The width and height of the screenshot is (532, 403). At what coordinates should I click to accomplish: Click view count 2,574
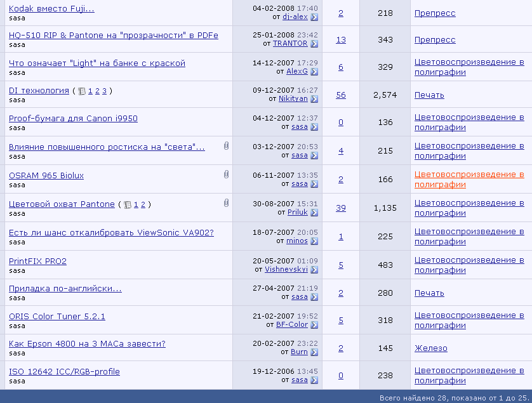385,95
